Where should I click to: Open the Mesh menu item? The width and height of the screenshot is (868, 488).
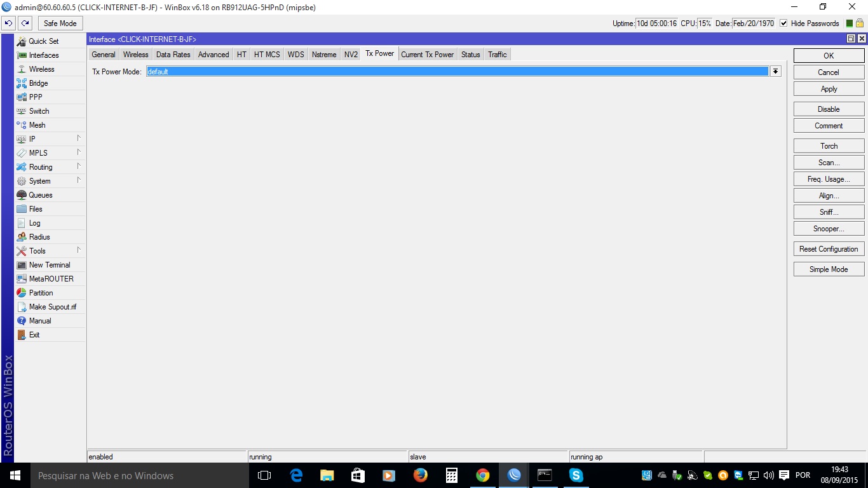point(50,125)
